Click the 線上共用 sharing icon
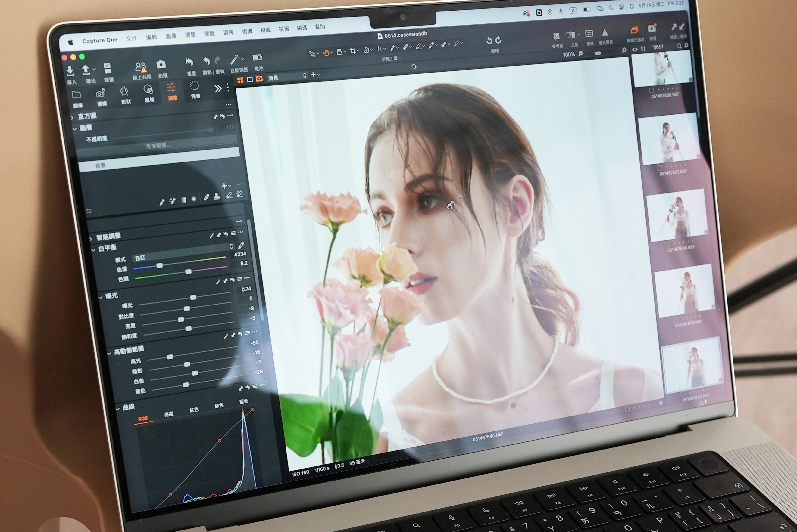Image resolution: width=797 pixels, height=532 pixels. pos(141,67)
